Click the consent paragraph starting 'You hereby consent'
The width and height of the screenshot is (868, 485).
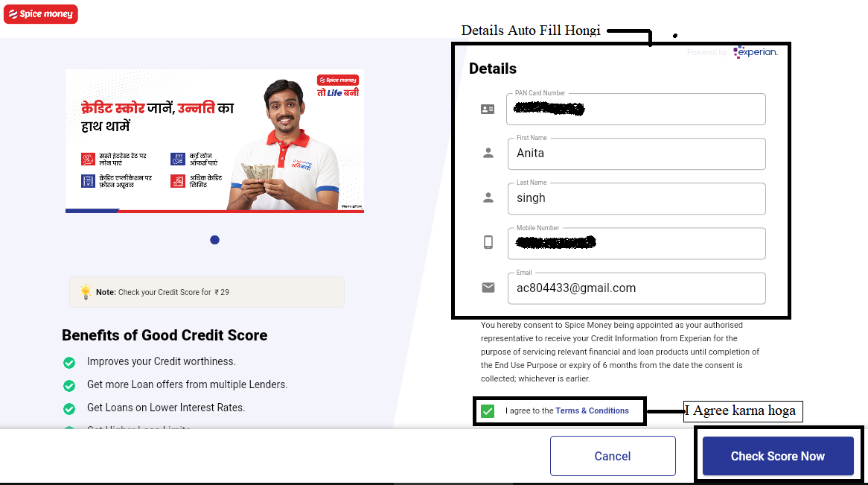point(620,352)
